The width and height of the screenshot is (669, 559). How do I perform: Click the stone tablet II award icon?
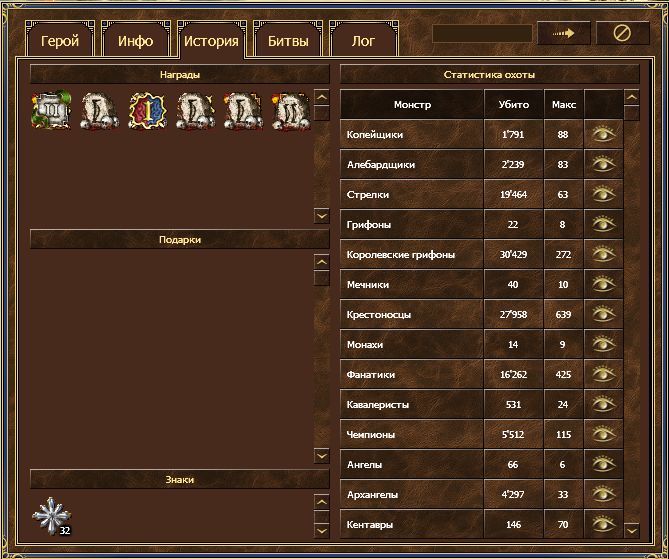50,111
